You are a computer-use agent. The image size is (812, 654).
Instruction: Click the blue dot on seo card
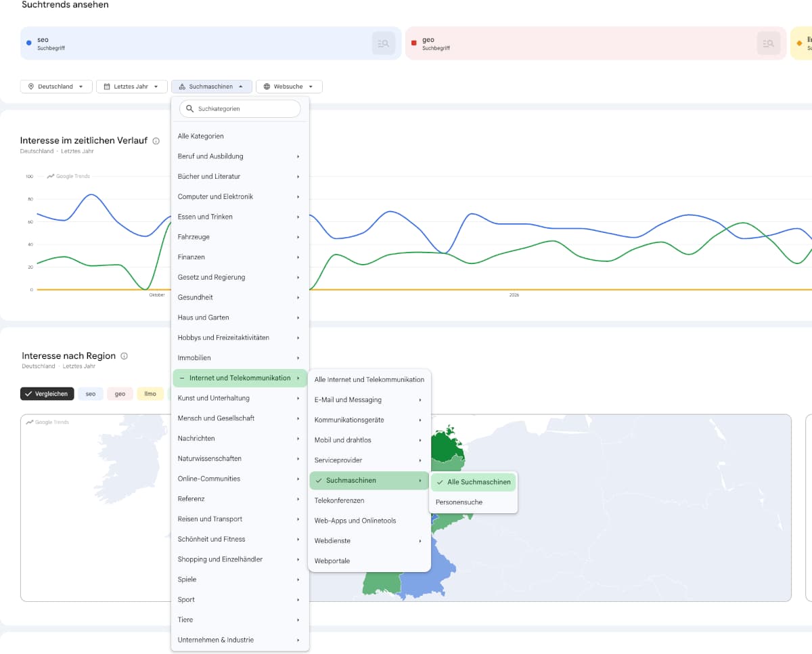[28, 43]
